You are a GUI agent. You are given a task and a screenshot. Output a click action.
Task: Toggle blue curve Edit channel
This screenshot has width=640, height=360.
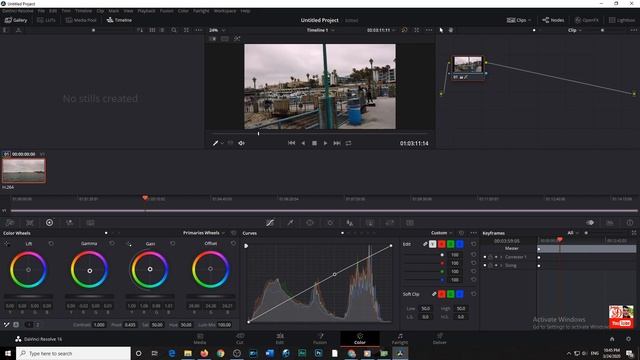pos(460,244)
